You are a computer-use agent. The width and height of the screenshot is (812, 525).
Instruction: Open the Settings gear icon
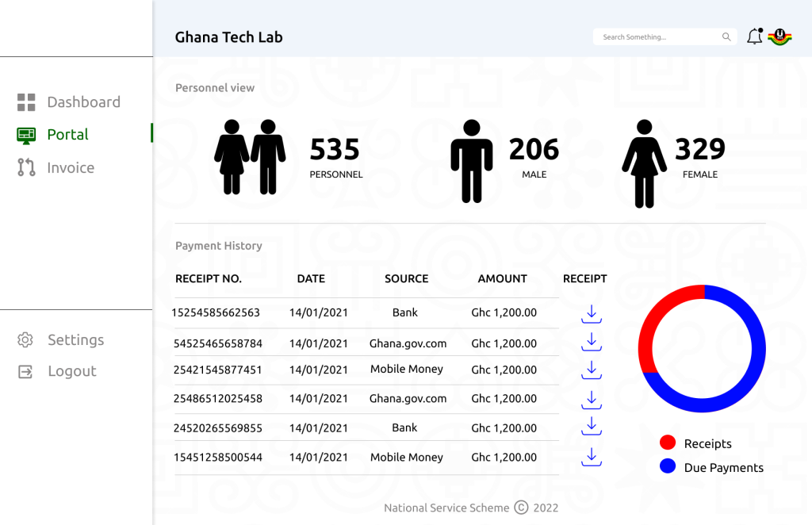(25, 339)
